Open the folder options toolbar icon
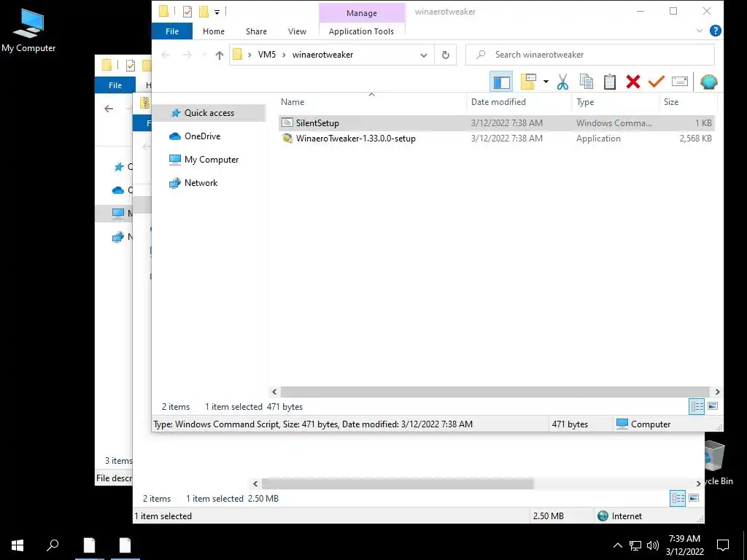This screenshot has width=747, height=560. 528,82
